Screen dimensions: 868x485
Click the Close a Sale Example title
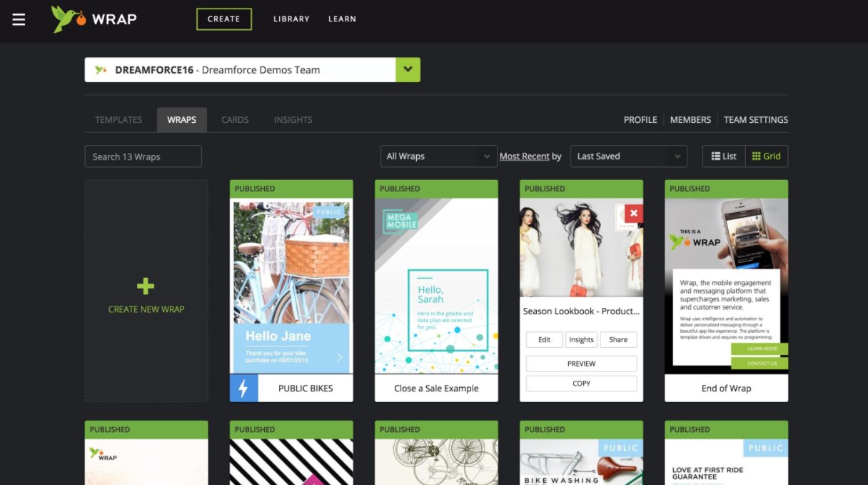(436, 389)
